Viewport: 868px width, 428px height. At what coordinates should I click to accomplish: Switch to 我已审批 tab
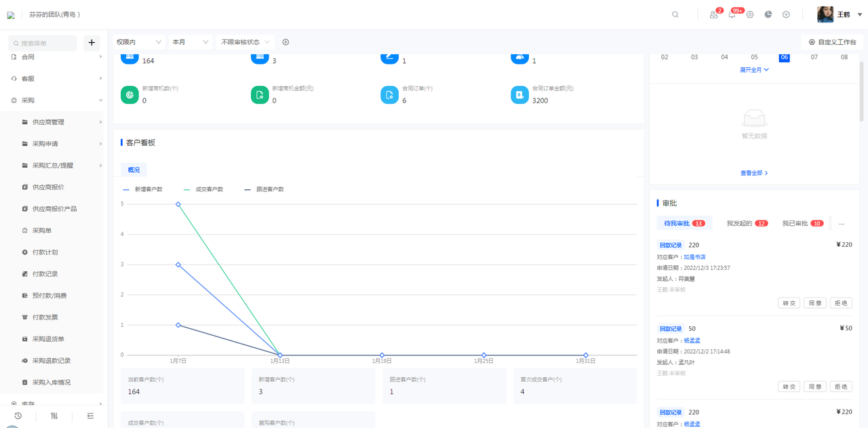pos(802,223)
